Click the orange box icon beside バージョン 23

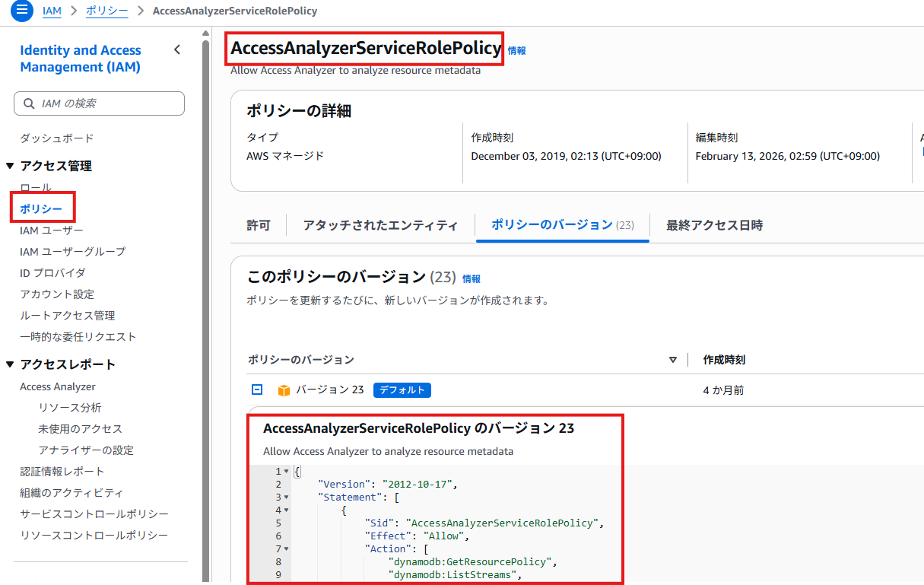(284, 390)
